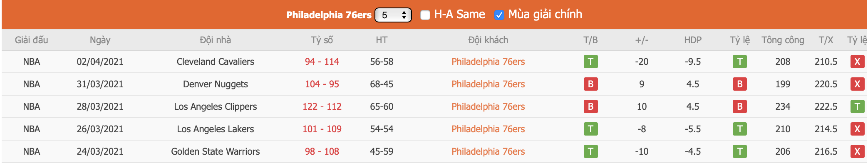Image resolution: width=868 pixels, height=168 pixels.
Task: Select Golden State Warriors team name
Action: pos(215,152)
